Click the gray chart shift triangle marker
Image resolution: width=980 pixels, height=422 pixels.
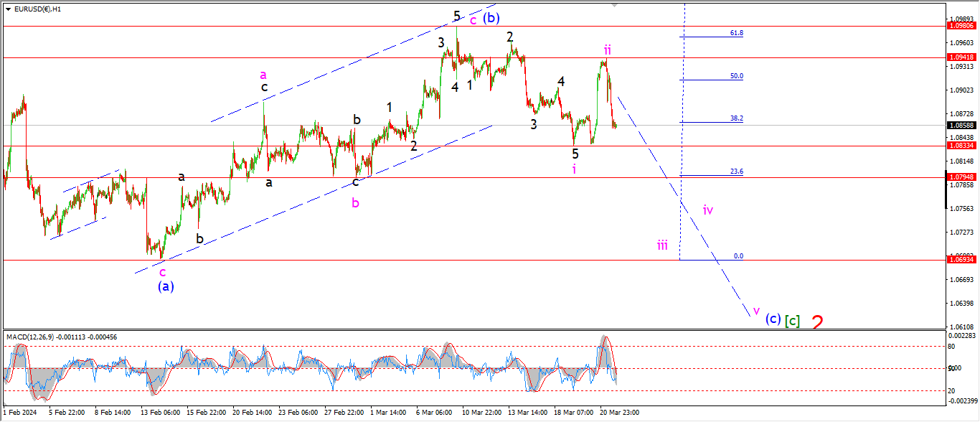click(x=614, y=4)
